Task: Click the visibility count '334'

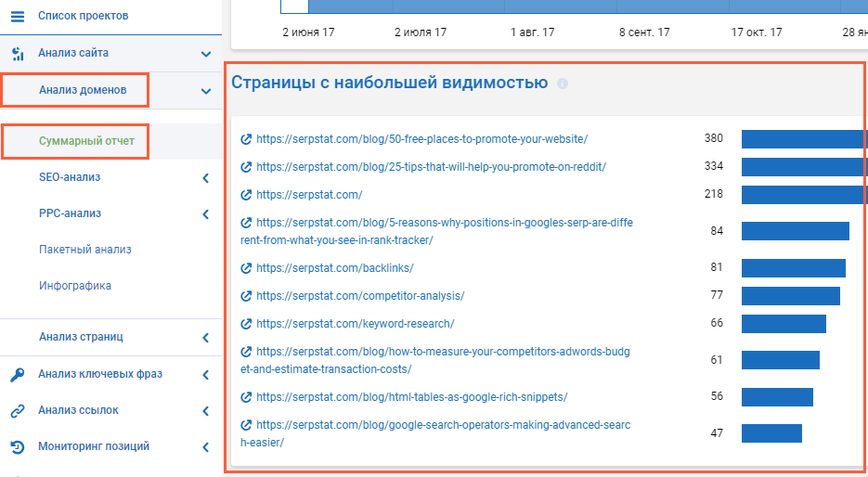Action: point(714,166)
